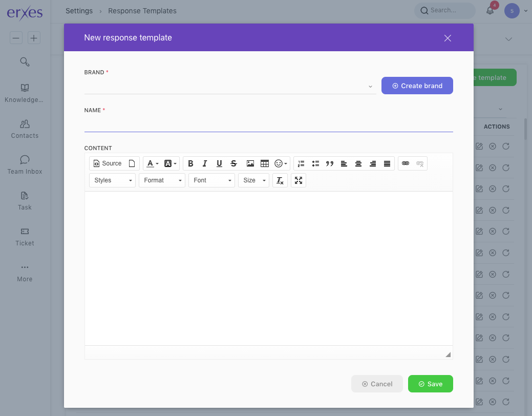The width and height of the screenshot is (532, 416).
Task: Open the emoji smiley picker
Action: [281, 163]
